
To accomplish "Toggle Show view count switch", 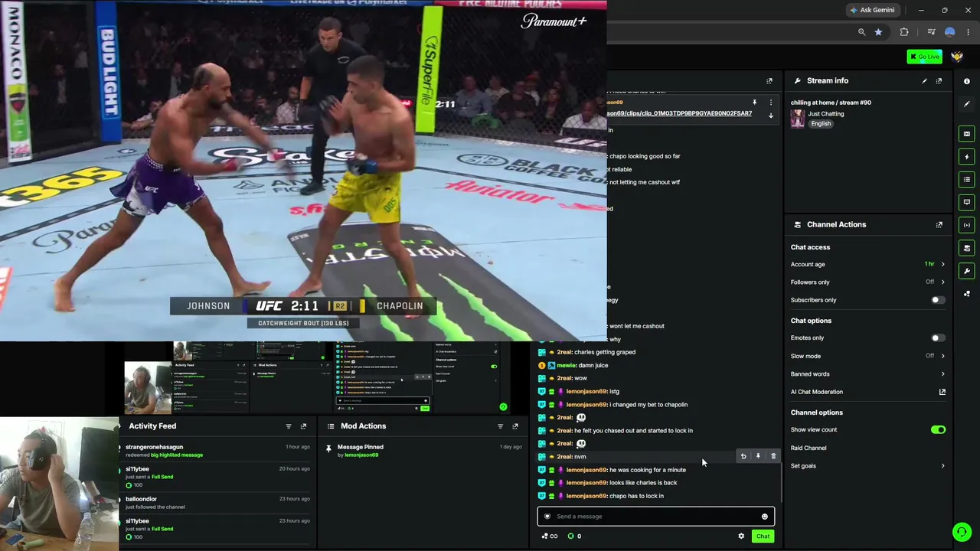I will pyautogui.click(x=938, y=430).
